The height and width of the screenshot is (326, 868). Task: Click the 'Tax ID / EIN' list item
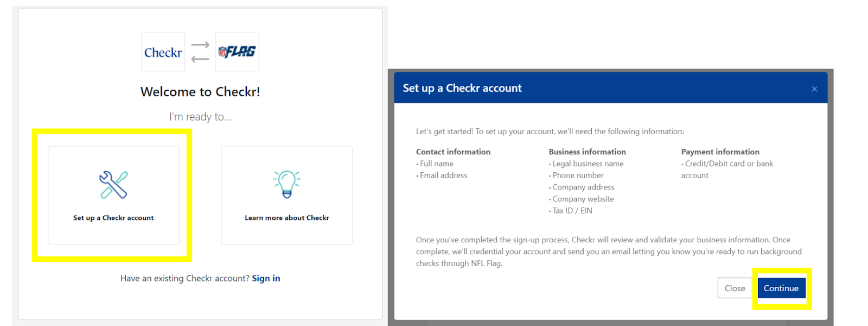coord(572,211)
